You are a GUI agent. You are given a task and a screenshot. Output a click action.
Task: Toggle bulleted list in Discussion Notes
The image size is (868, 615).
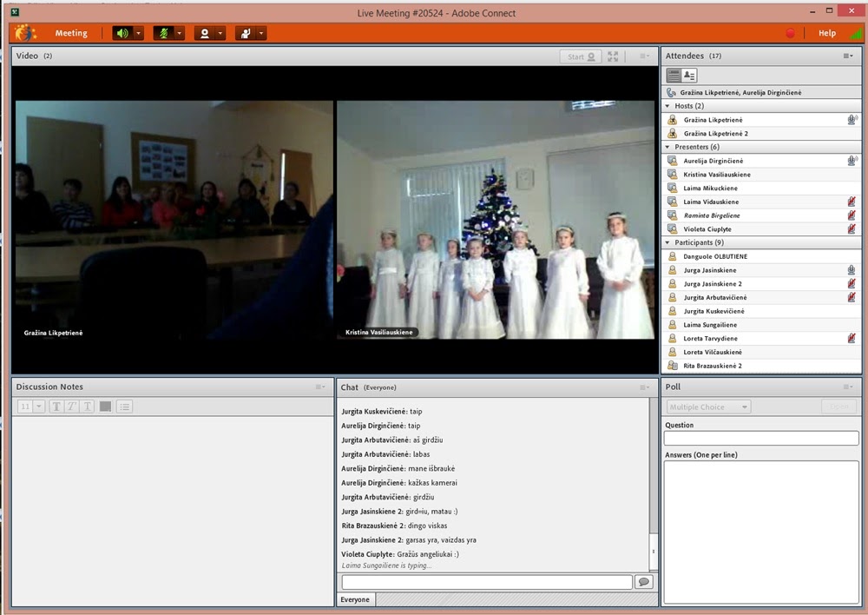tap(124, 407)
